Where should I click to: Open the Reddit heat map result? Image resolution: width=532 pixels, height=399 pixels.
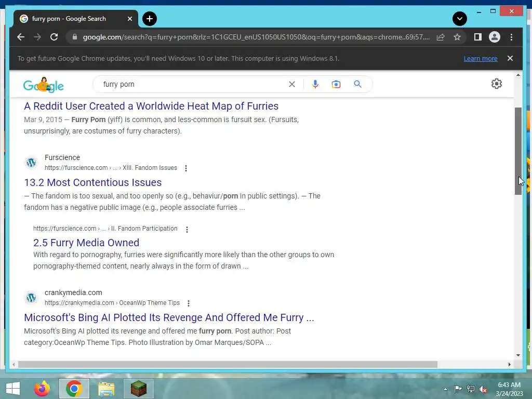pos(151,106)
